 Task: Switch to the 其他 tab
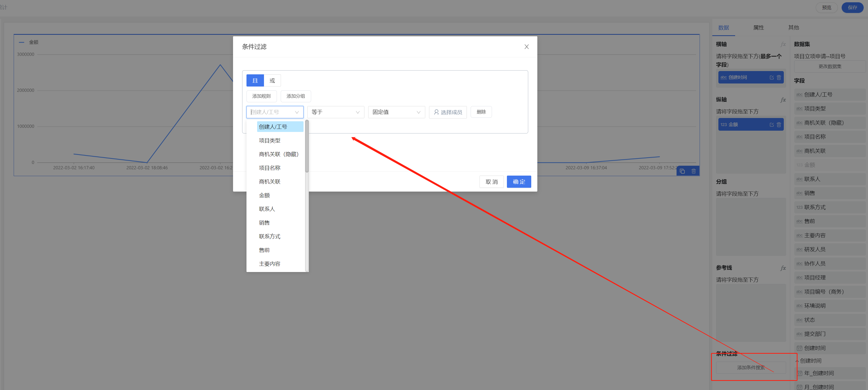(793, 28)
